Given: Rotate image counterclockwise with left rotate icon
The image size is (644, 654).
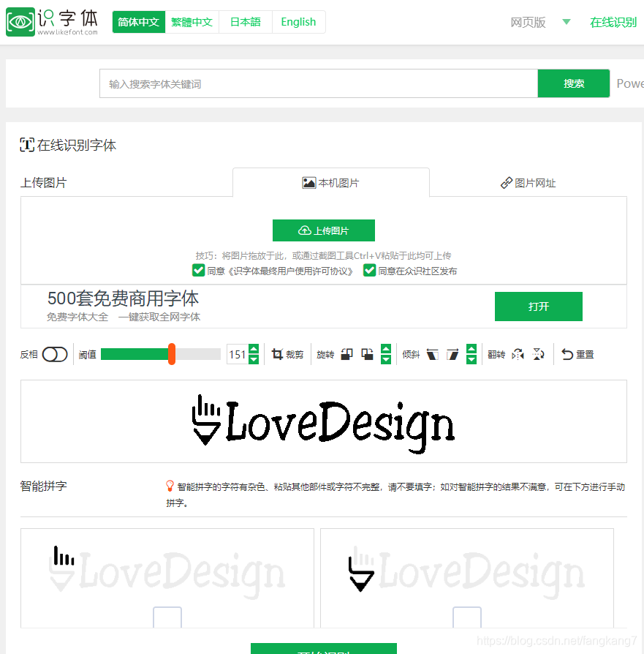Looking at the screenshot, I should pyautogui.click(x=346, y=355).
